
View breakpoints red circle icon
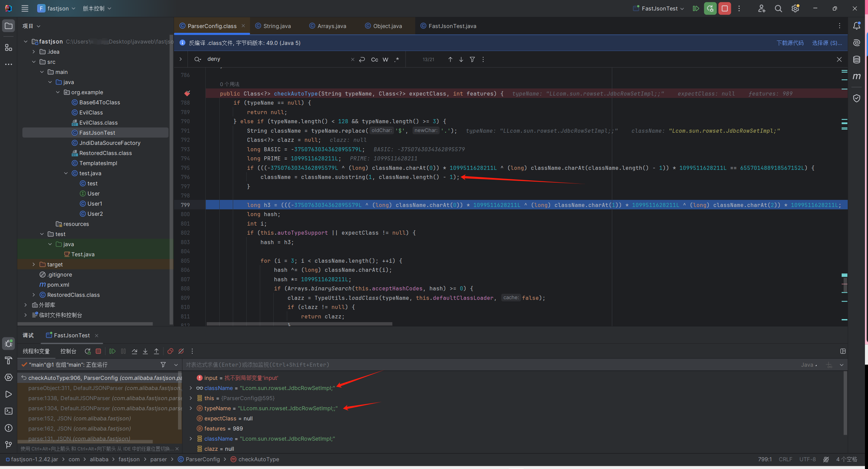(170, 351)
